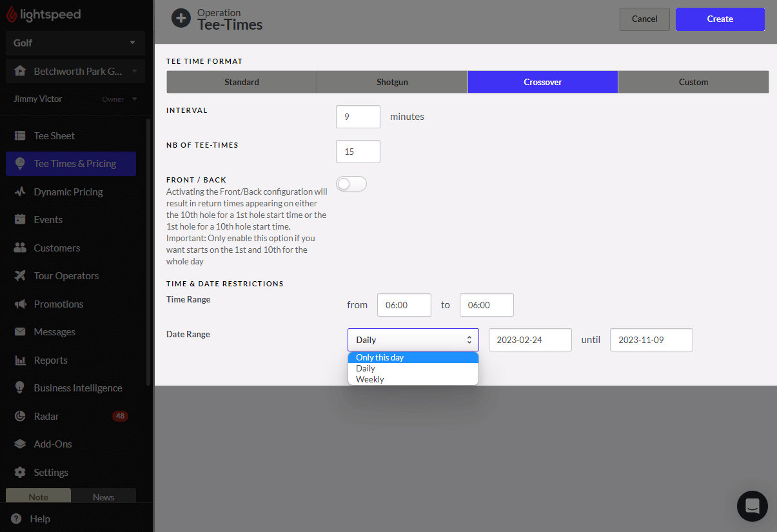The height and width of the screenshot is (532, 777).
Task: Open the Jimmy Victor owner dropdown
Action: (75, 99)
